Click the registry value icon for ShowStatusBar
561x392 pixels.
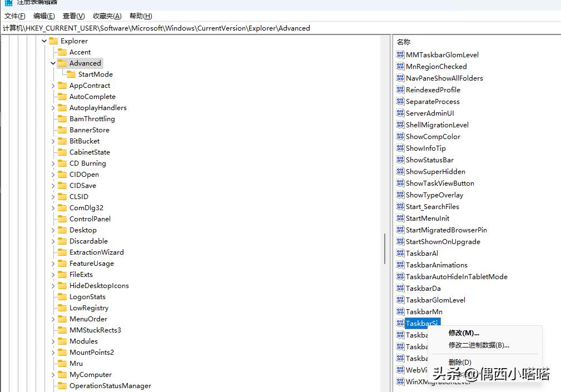400,160
